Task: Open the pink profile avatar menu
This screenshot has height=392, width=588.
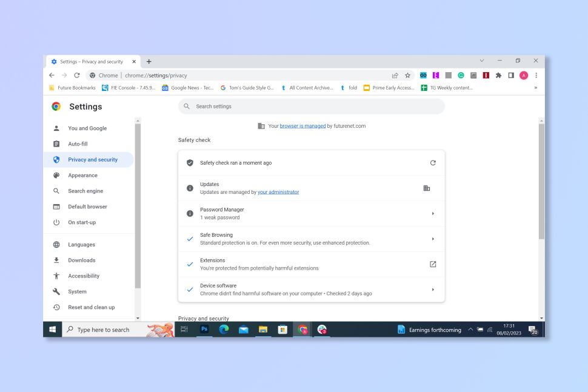Action: (x=524, y=75)
